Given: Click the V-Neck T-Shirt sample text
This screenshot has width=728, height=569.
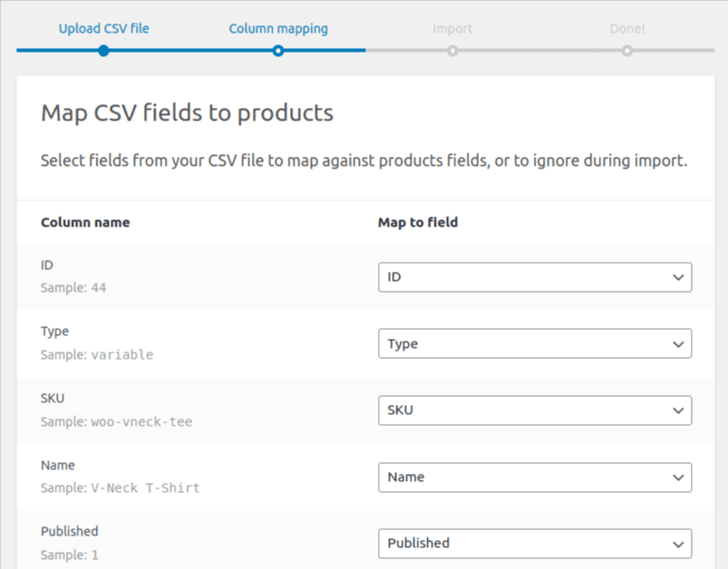Looking at the screenshot, I should click(x=145, y=487).
